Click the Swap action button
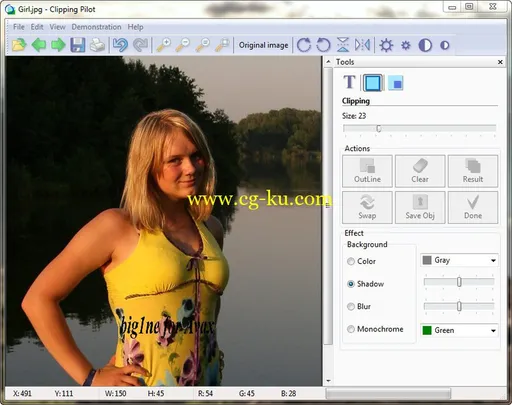The image size is (512, 405). [x=367, y=207]
